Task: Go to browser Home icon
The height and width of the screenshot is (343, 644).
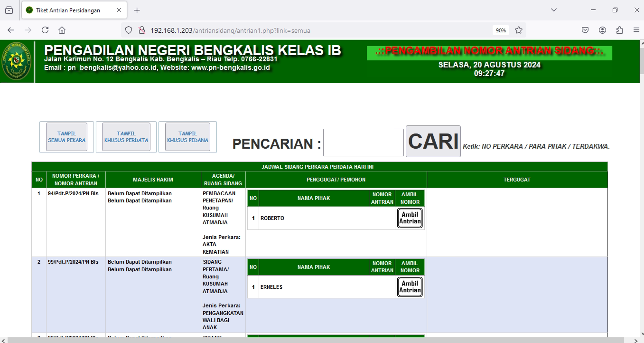Action: pyautogui.click(x=62, y=30)
